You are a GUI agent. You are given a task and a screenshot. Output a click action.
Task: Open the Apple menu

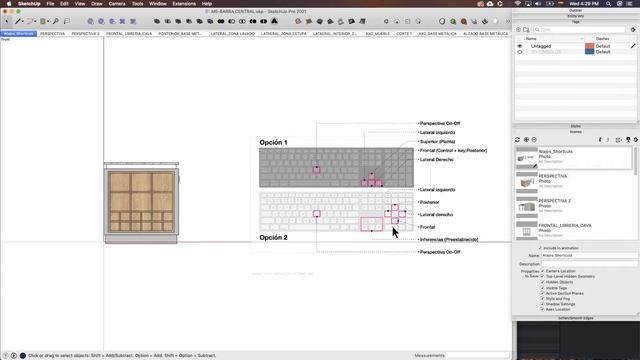click(x=9, y=4)
